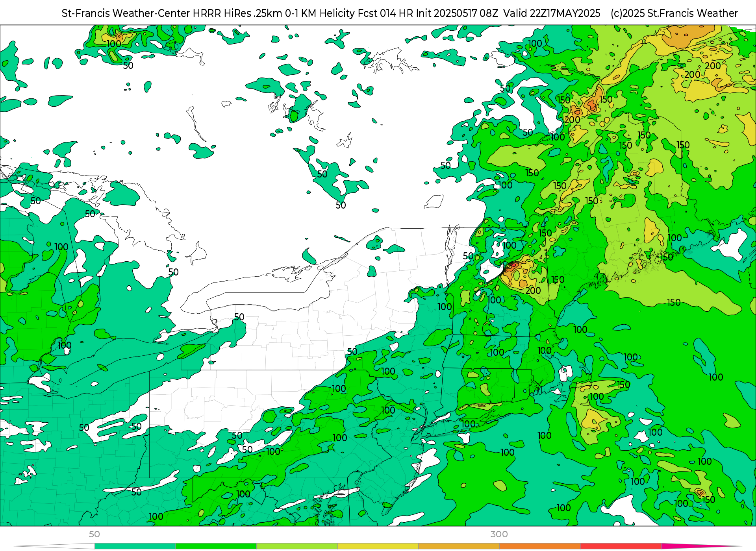
Task: Click the '(c)2025 St.Francis Weather' copyright text
Action: point(674,13)
